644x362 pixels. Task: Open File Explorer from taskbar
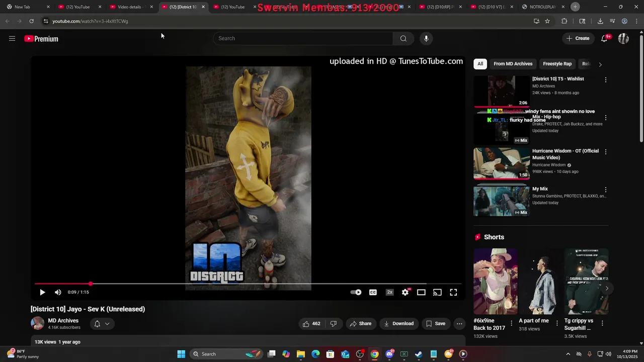[301, 354]
